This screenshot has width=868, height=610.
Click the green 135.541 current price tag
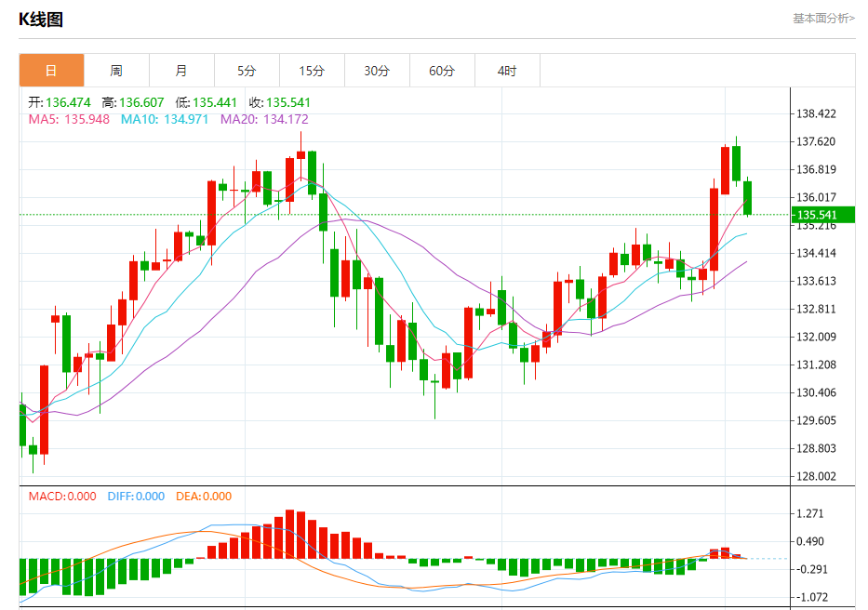click(x=823, y=215)
